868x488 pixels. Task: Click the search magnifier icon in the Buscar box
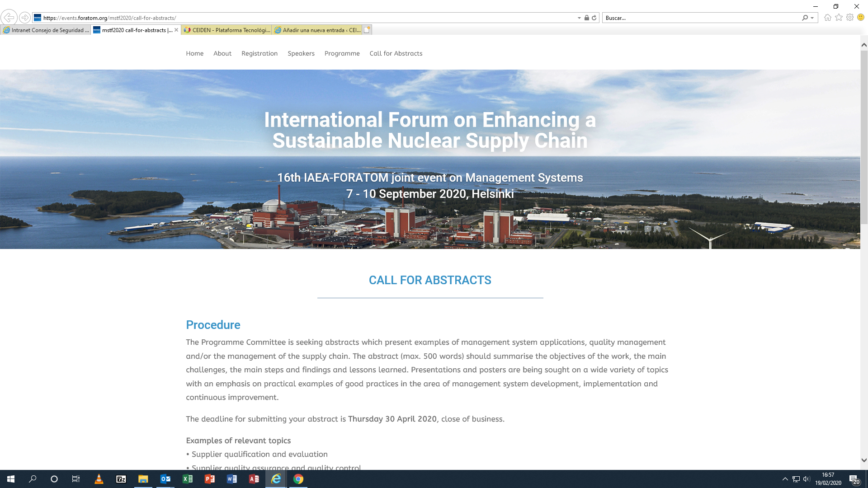click(805, 18)
